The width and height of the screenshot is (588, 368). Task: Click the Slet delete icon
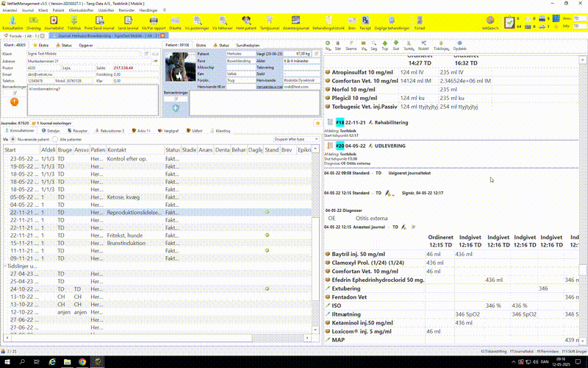(337, 46)
